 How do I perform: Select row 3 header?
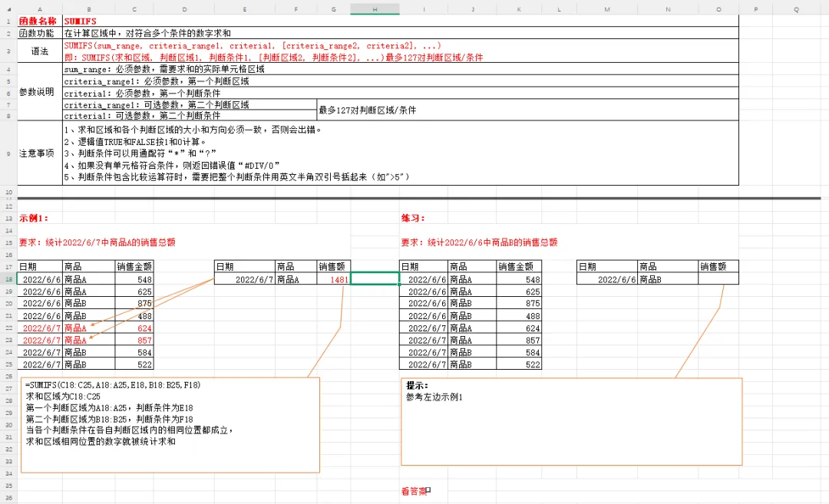click(8, 51)
